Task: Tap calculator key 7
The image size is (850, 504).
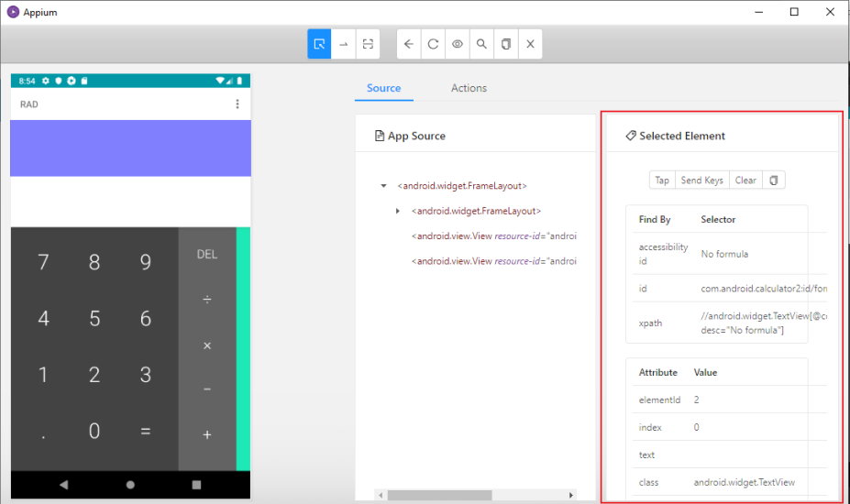Action: pyautogui.click(x=43, y=262)
